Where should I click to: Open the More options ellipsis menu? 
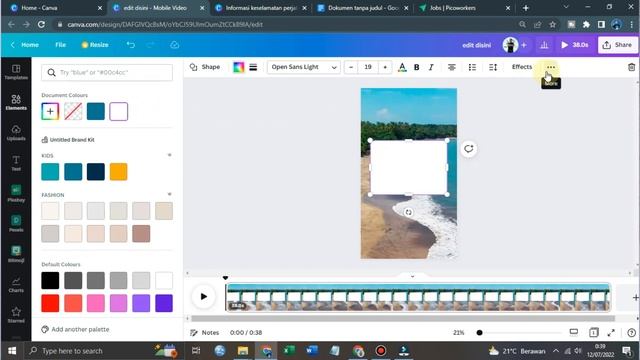(551, 67)
